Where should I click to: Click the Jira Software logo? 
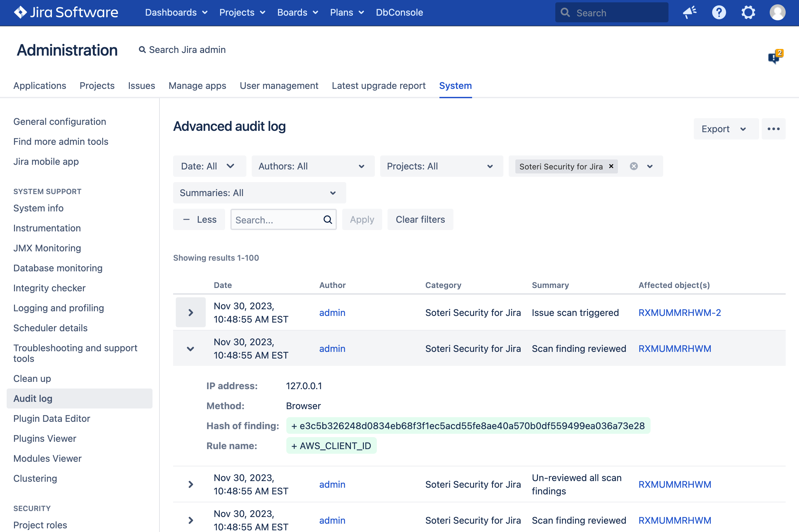[66, 13]
